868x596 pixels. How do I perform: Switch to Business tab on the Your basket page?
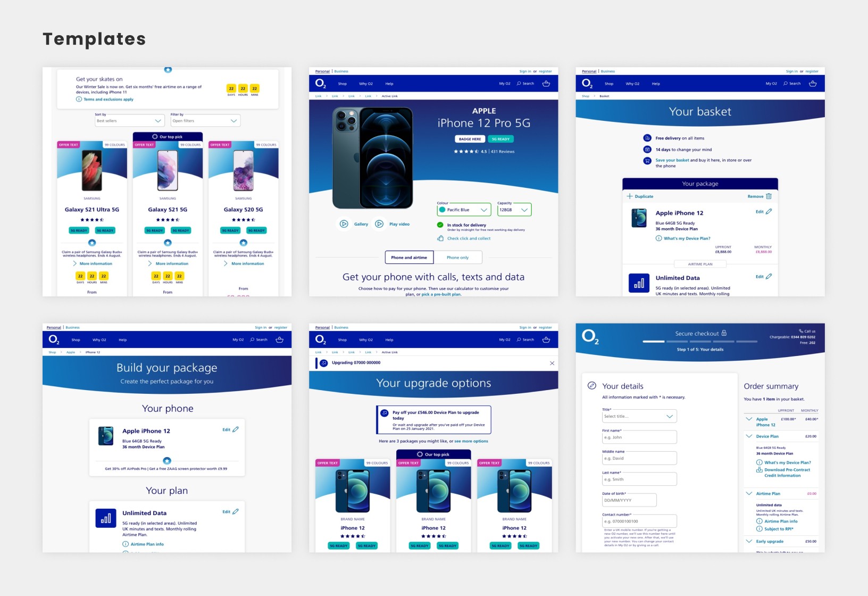pyautogui.click(x=608, y=71)
